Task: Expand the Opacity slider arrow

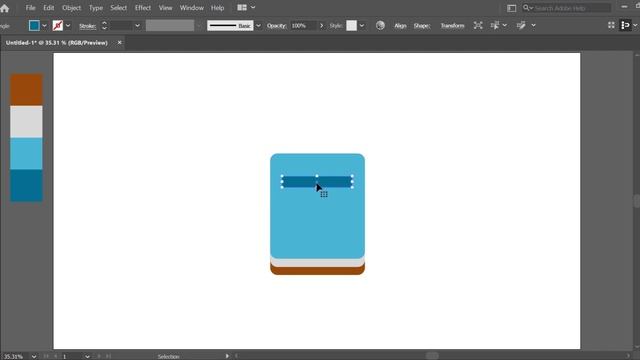Action: point(322,26)
